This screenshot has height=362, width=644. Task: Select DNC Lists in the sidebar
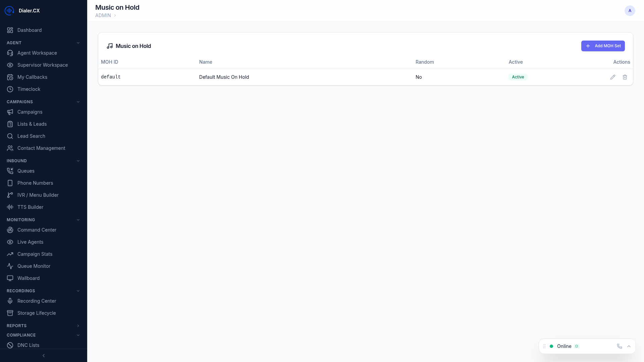28,345
